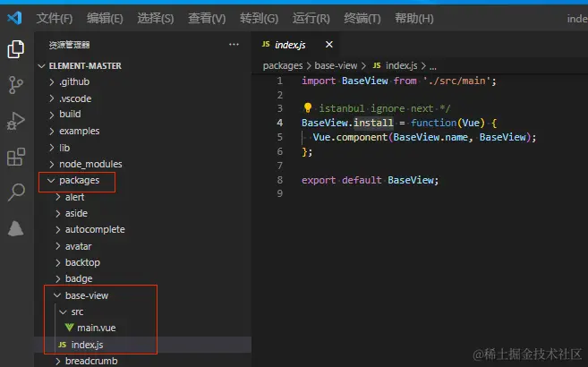Open the 查看(V) menu

tap(207, 18)
